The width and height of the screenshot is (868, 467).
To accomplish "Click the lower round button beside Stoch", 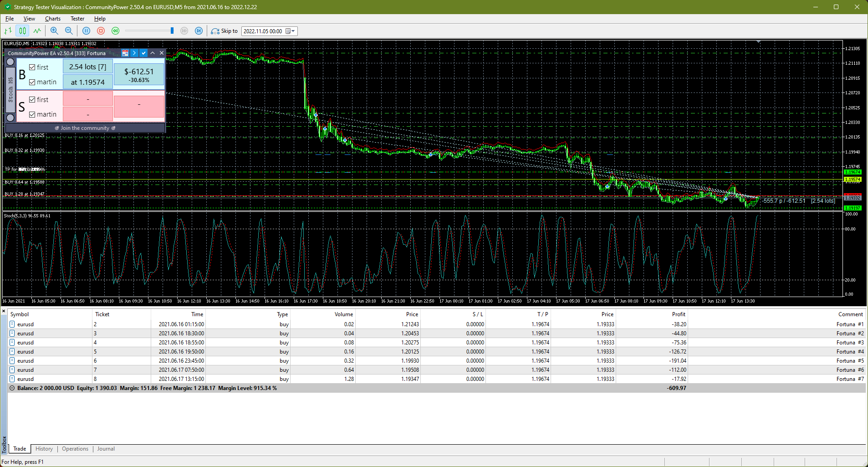I will pyautogui.click(x=10, y=118).
